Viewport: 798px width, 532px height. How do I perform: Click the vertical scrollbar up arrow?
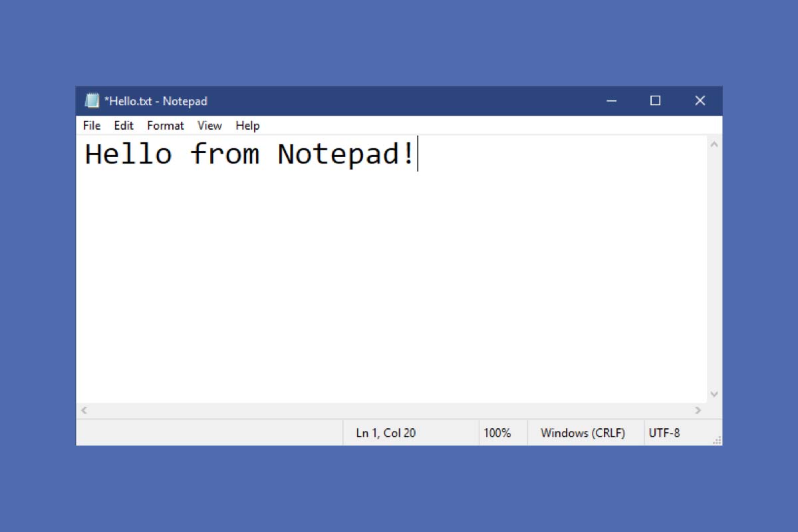(x=714, y=144)
